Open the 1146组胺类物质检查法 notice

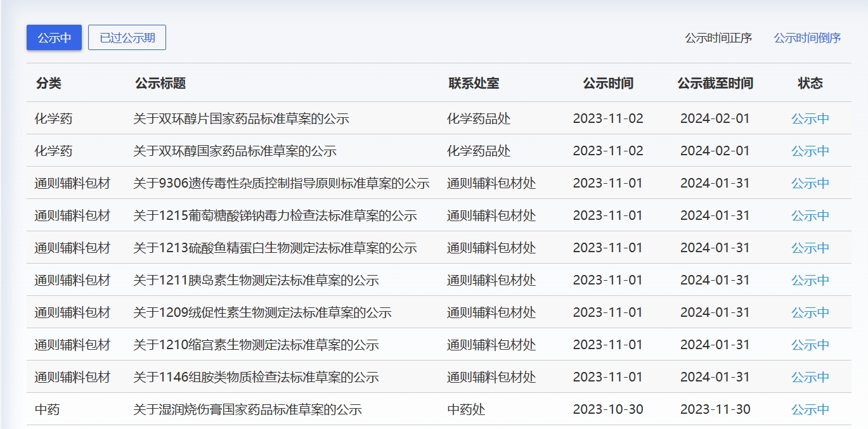(x=256, y=377)
